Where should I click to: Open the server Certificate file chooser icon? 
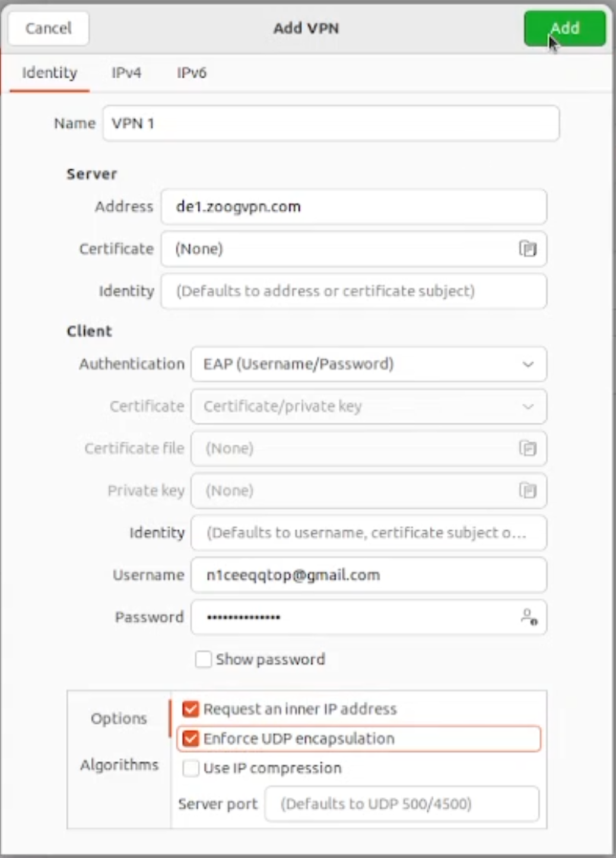pos(527,249)
